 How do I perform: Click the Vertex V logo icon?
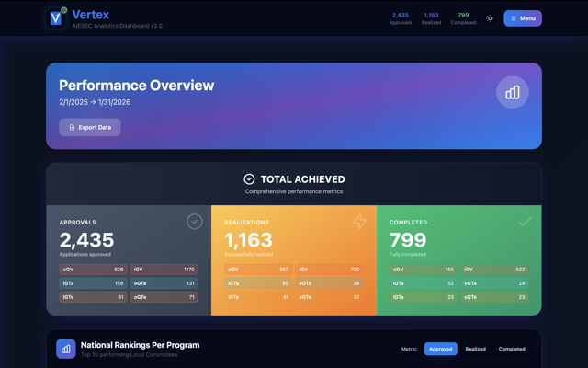tap(56, 17)
